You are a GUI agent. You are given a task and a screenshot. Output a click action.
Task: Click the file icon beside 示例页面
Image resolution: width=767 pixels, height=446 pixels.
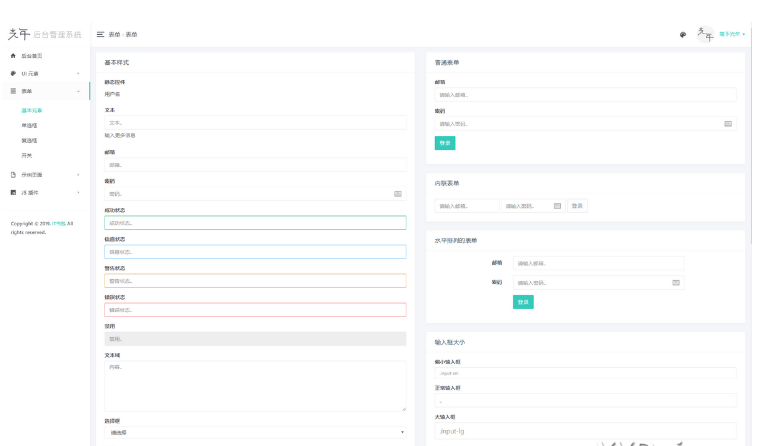(x=13, y=174)
